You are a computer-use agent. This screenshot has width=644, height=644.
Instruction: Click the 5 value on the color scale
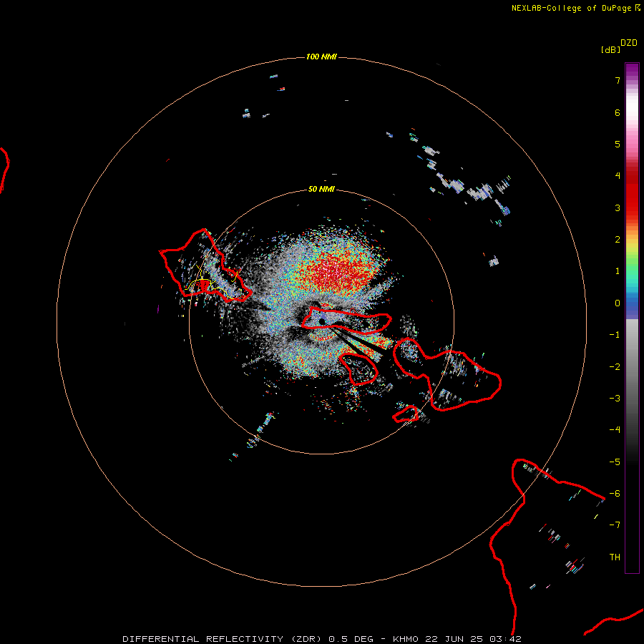pos(618,144)
